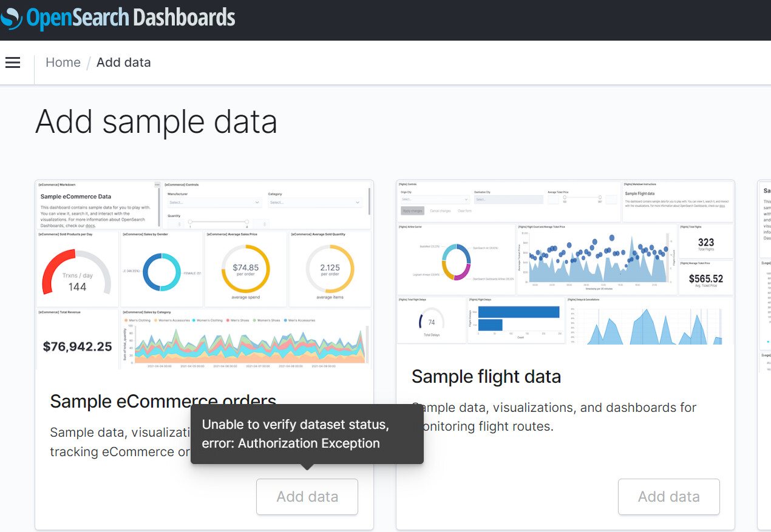Click the Add sample data heading
771x532 pixels.
pyautogui.click(x=156, y=121)
